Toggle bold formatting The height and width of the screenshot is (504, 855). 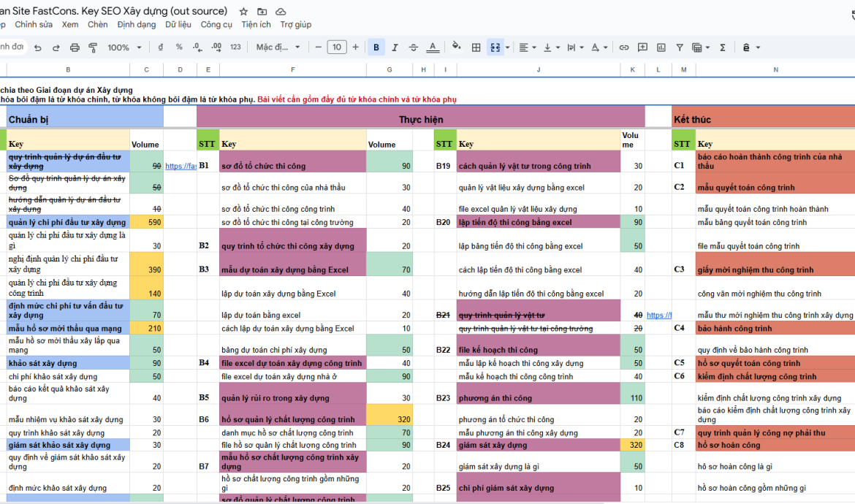tap(376, 47)
